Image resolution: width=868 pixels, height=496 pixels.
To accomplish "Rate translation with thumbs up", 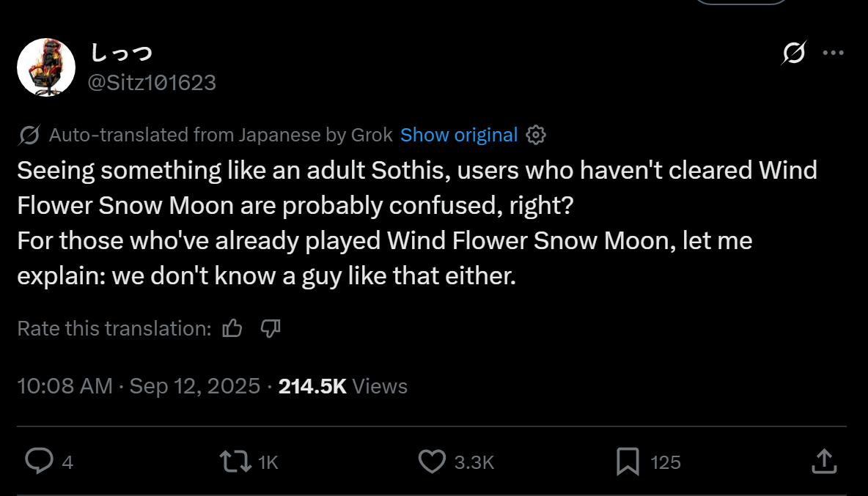I will 232,328.
